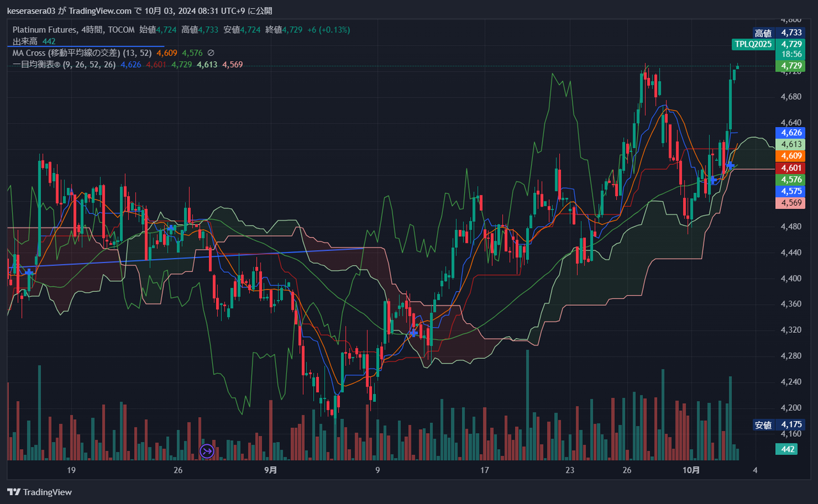Click the 19 date on time axis
Viewport: 818px width, 504px height.
coord(72,470)
